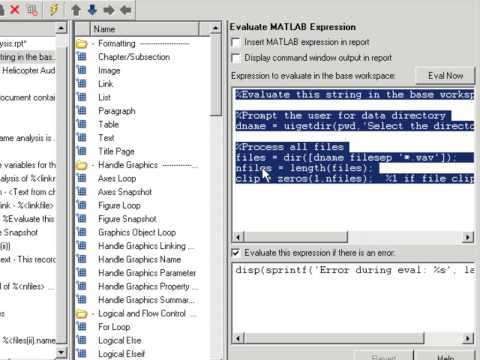Select the Graphics Object Loop icon
Viewport: 480px width, 360px height.
(81, 232)
